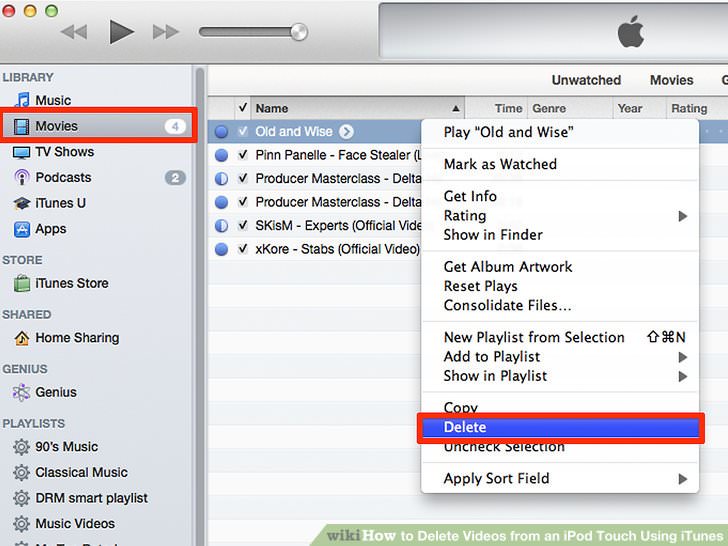Open Music library via its note icon
Screen dimensions: 728x546
click(21, 100)
